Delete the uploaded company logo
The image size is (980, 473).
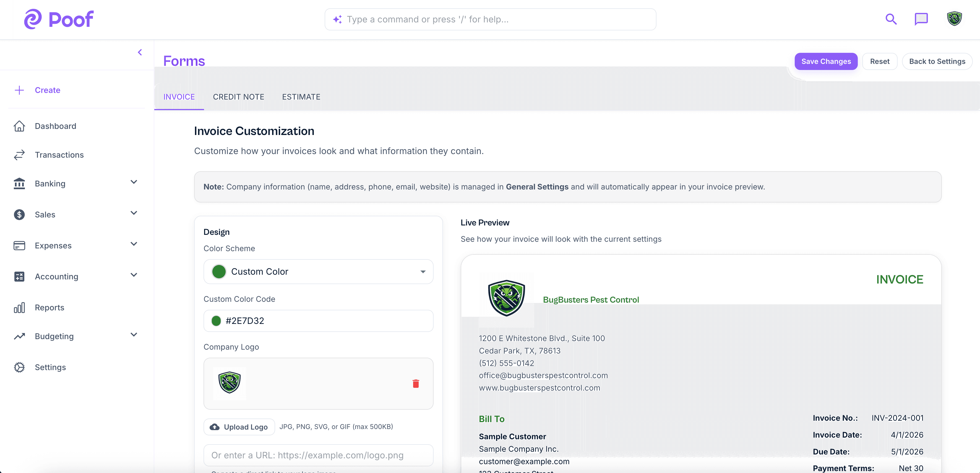click(416, 384)
